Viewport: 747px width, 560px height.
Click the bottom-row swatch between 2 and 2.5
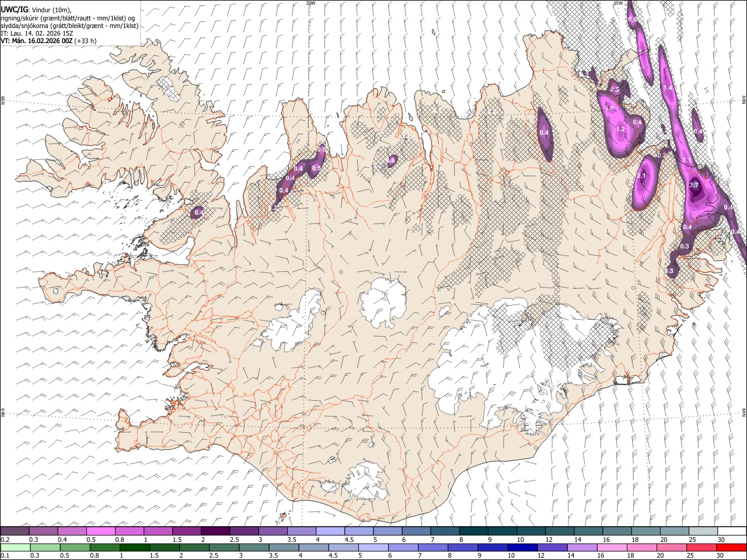[x=194, y=548]
